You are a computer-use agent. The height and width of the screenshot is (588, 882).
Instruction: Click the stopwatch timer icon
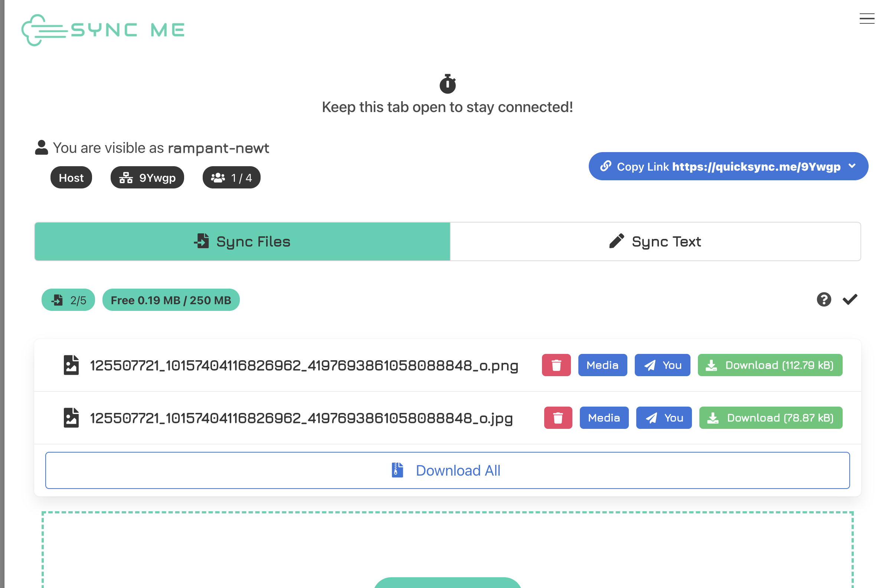447,84
